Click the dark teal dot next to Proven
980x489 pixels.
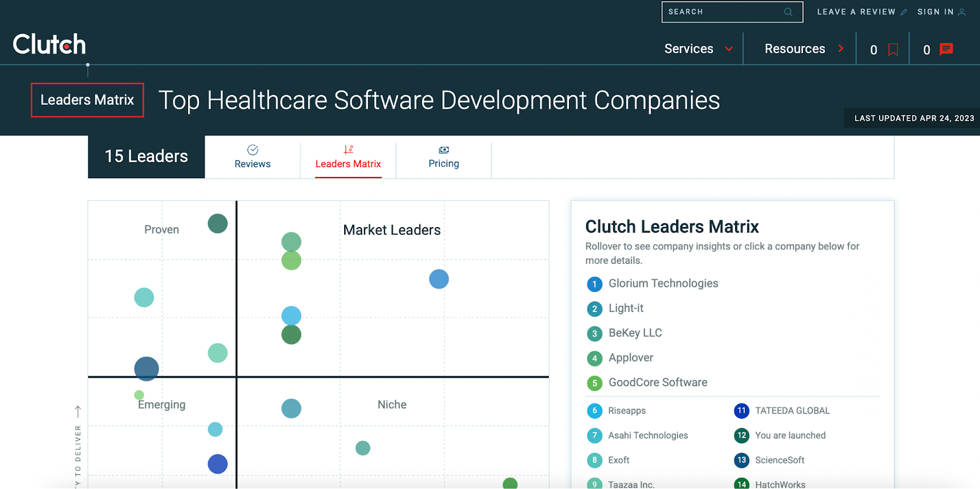coord(217,223)
